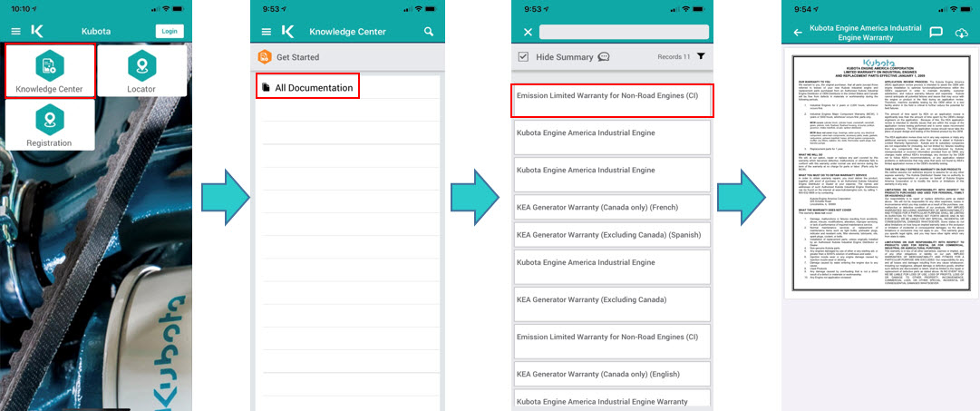Click the orange Get Started icon
Image resolution: width=980 pixels, height=411 pixels.
pyautogui.click(x=265, y=57)
